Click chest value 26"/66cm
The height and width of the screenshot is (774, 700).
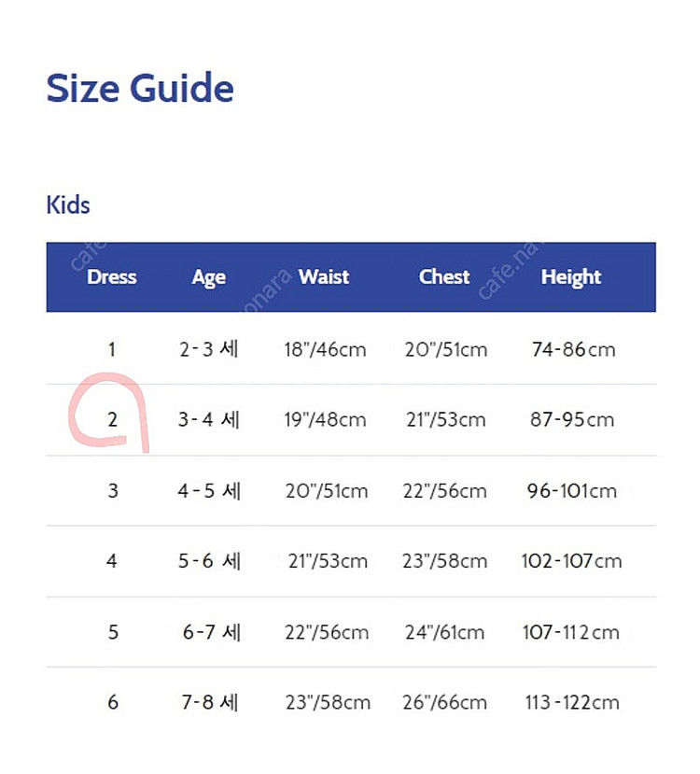pyautogui.click(x=444, y=702)
